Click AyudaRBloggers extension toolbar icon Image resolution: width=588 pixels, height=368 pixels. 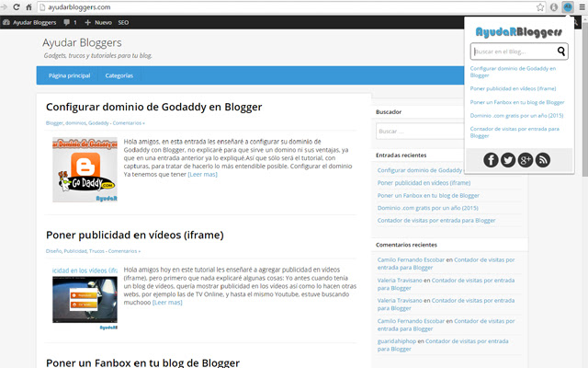pos(568,7)
